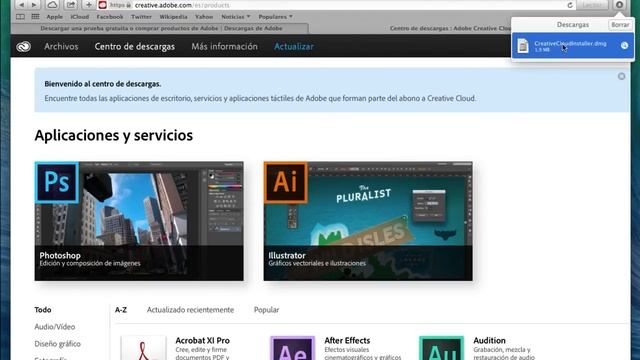
Task: Click the CreativeCloudInstaller.dmg file icon
Action: tap(523, 46)
